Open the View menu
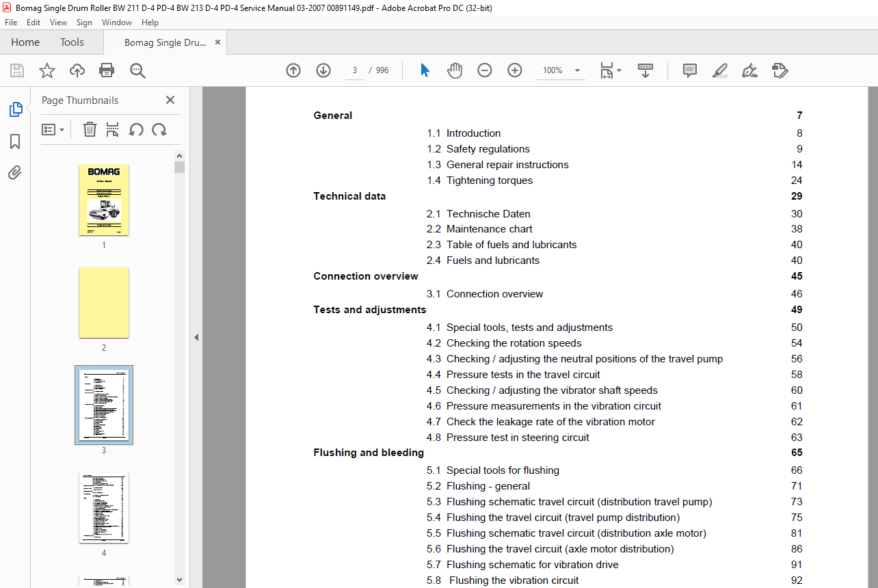Viewport: 878px width, 588px height. click(59, 23)
